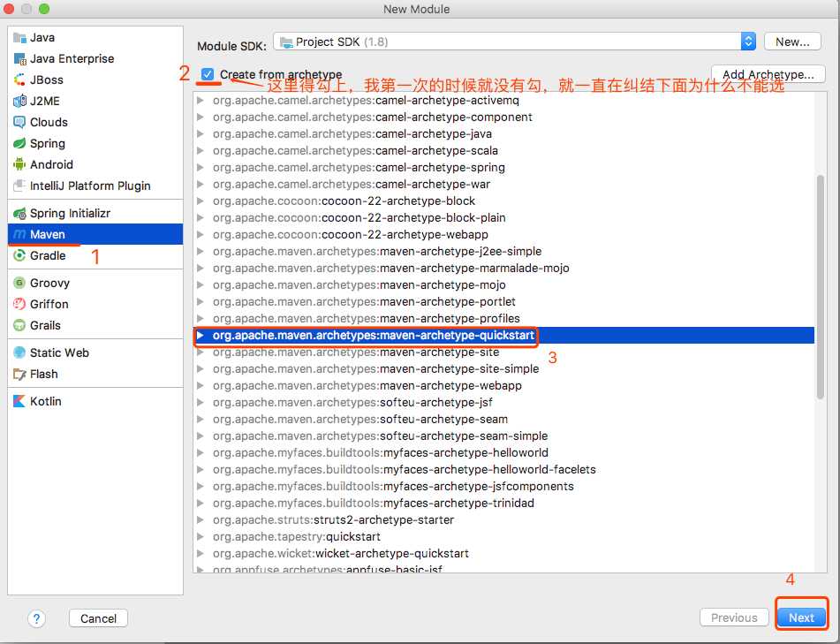The height and width of the screenshot is (644, 840).
Task: Select Gradle module type label
Action: tap(48, 255)
